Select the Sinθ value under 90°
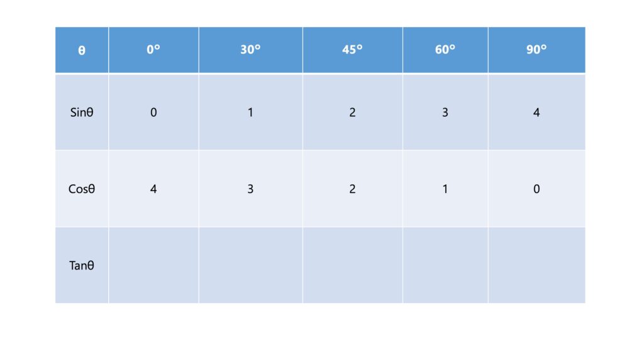Viewport: 644px width, 362px height. pos(536,112)
